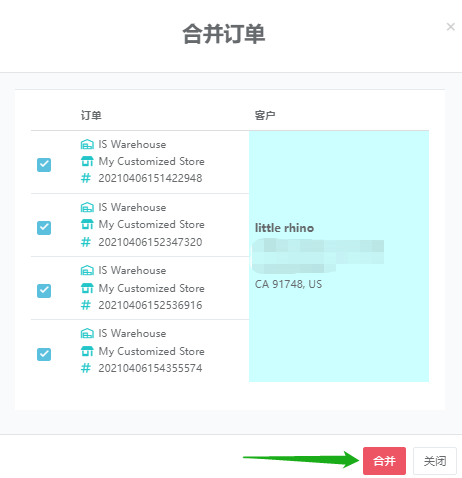
Task: Click warehouse icon of order 20210406151422948
Action: click(87, 144)
